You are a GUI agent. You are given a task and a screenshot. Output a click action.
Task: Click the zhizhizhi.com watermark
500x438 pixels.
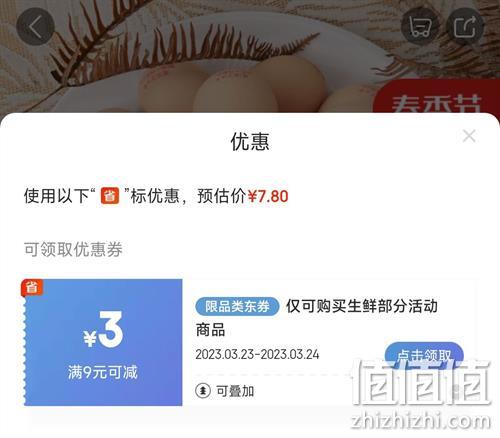[x=421, y=421]
